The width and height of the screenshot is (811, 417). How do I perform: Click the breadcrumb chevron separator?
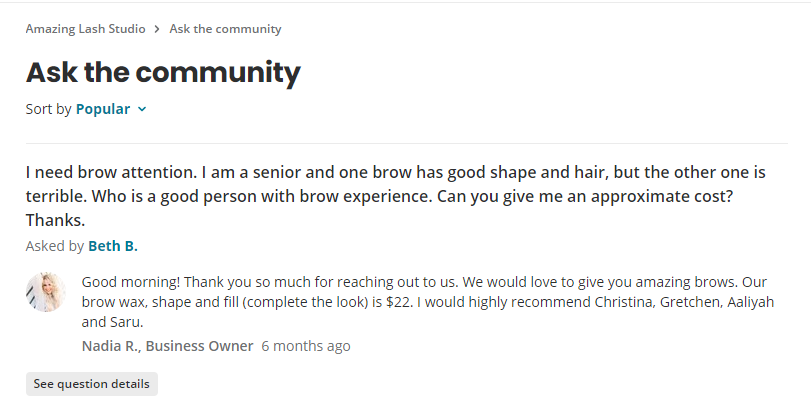[x=157, y=29]
